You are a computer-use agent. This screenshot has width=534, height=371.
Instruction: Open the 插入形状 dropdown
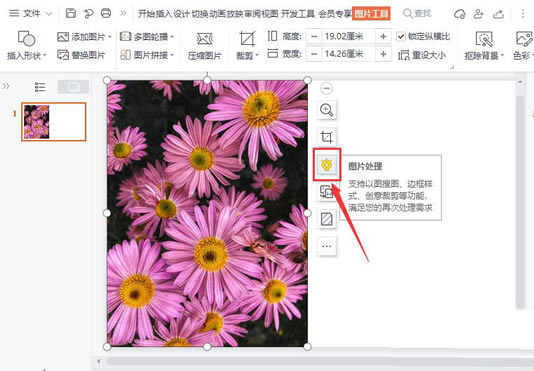pyautogui.click(x=26, y=45)
